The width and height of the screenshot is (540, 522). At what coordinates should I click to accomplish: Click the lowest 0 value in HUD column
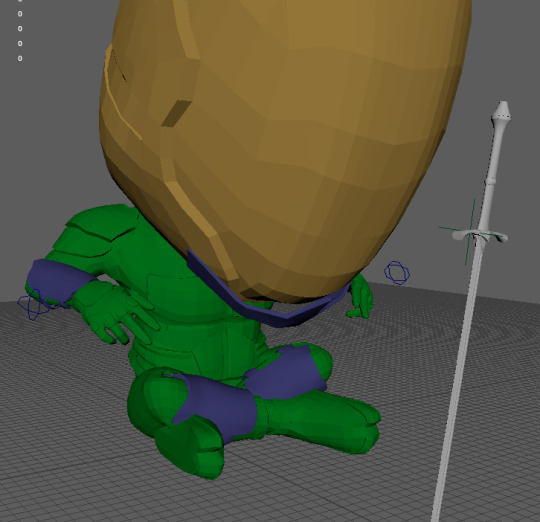(20, 59)
